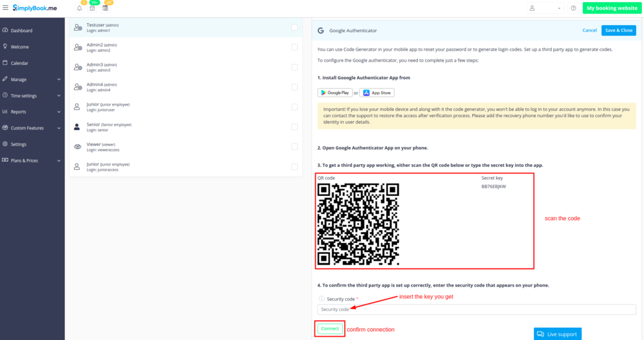
Task: Open the help question mark icon
Action: 573,8
